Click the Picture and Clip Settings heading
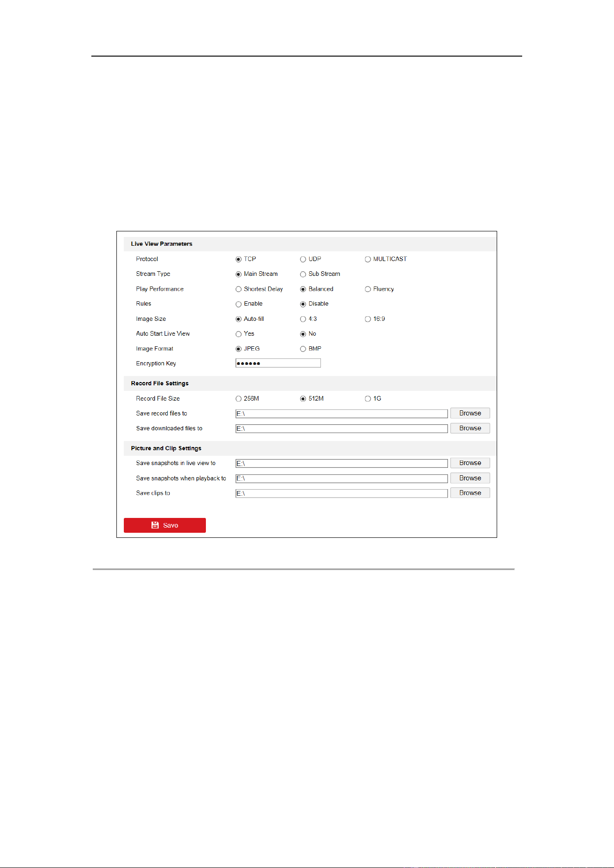Image resolution: width=614 pixels, height=868 pixels. [x=166, y=448]
